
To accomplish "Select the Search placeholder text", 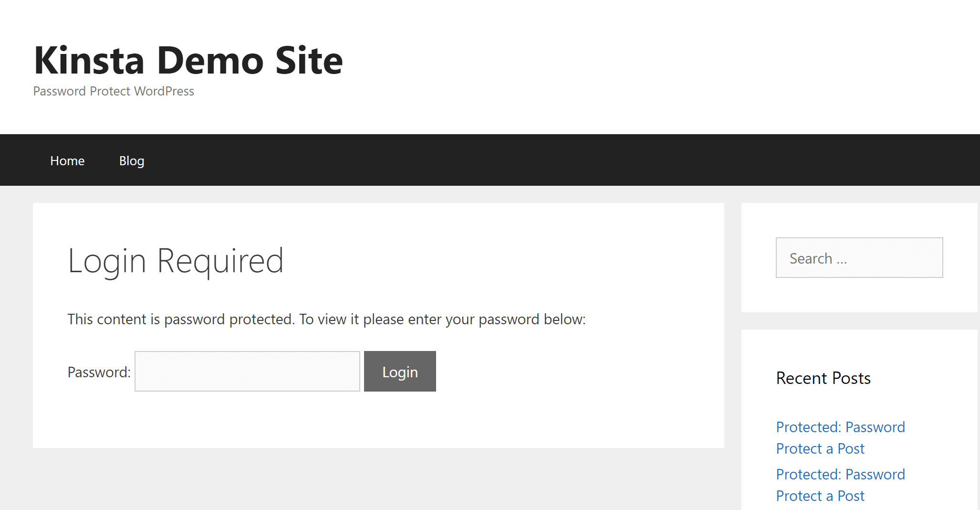I will point(819,258).
